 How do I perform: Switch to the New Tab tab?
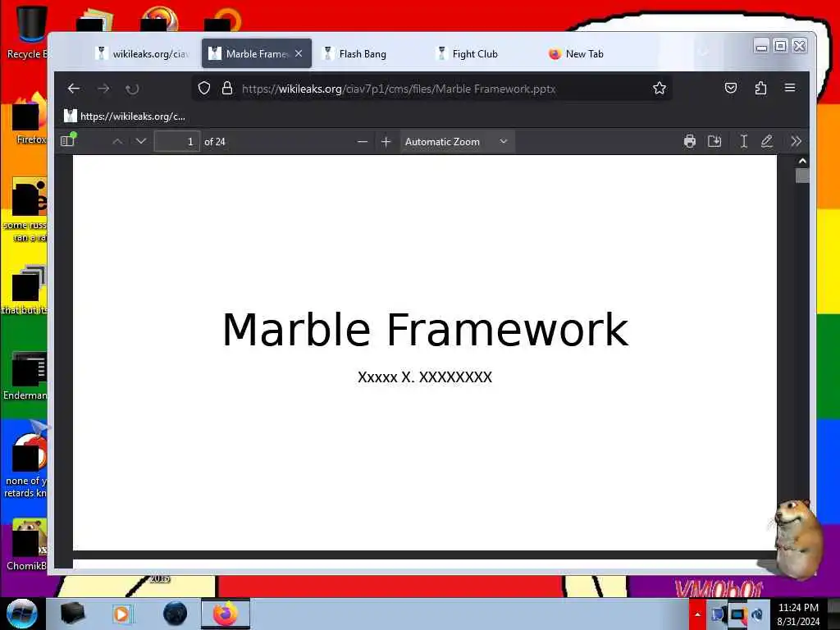(x=584, y=53)
